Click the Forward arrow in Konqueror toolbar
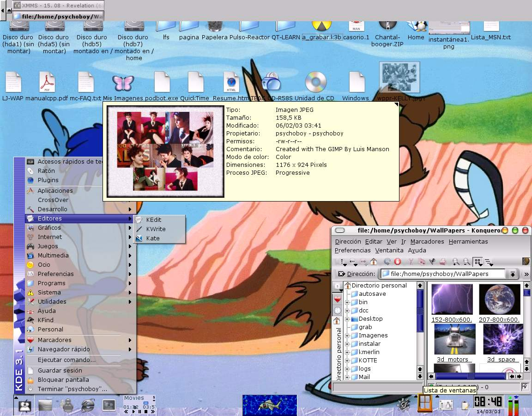Screen dimensions: 532x416 (363, 262)
